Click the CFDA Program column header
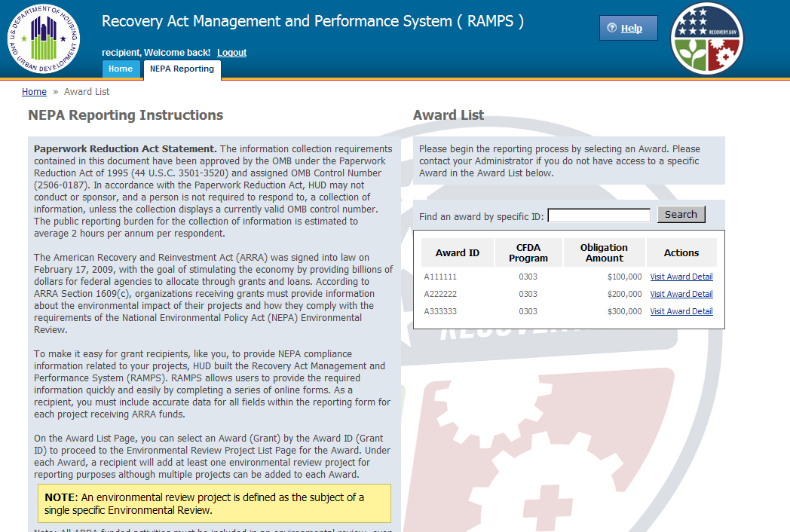This screenshot has width=790, height=532. click(x=528, y=253)
